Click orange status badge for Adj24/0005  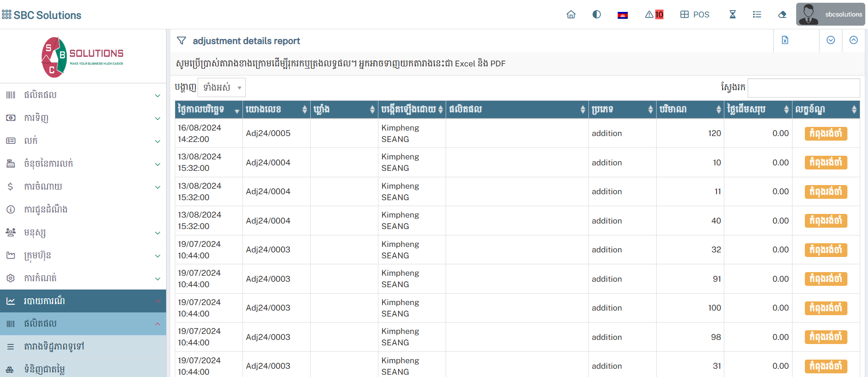click(825, 133)
